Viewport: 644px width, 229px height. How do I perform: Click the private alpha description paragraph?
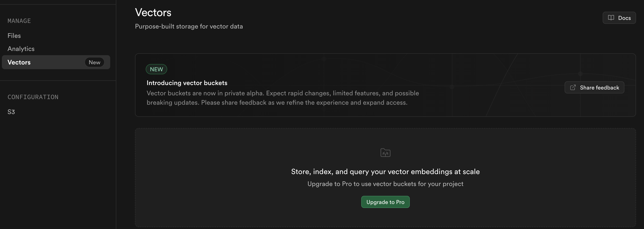[x=283, y=98]
